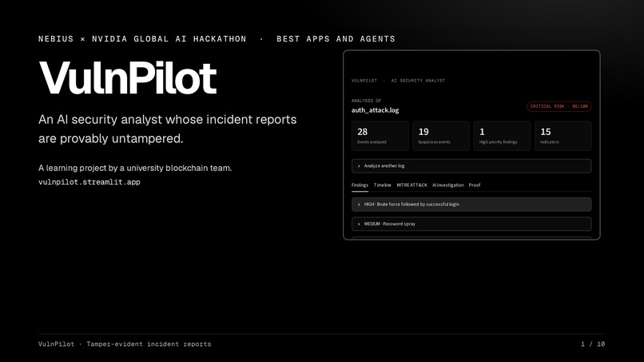Image resolution: width=644 pixels, height=362 pixels.
Task: Click the CRITICAL RISK badge
Action: 559,106
